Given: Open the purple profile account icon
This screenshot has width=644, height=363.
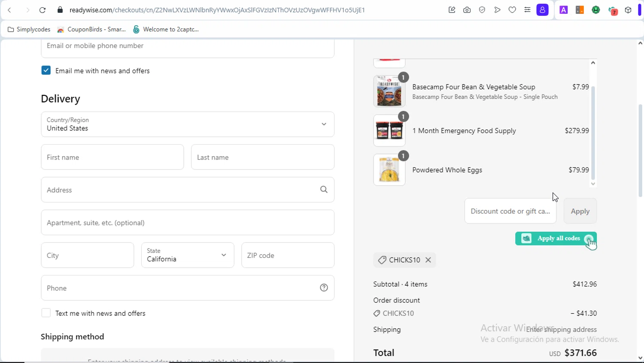Looking at the screenshot, I should click(543, 10).
